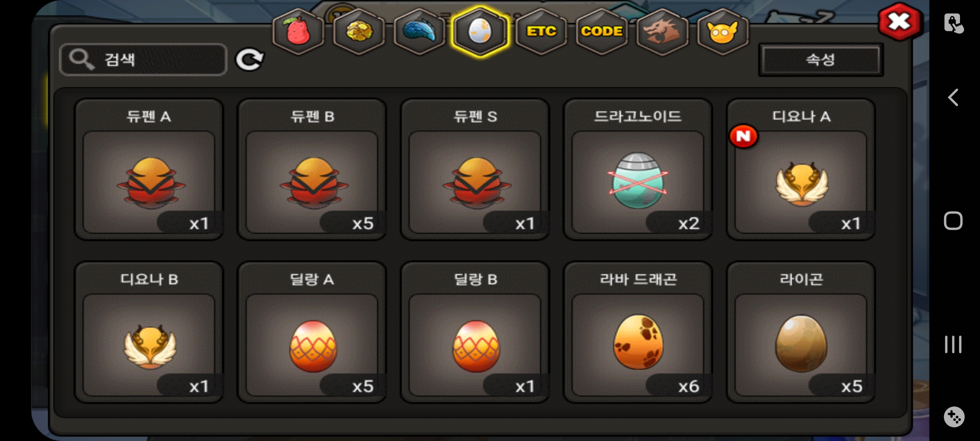Open the brown dragon head category
The width and height of the screenshot is (980, 441).
pos(662,31)
